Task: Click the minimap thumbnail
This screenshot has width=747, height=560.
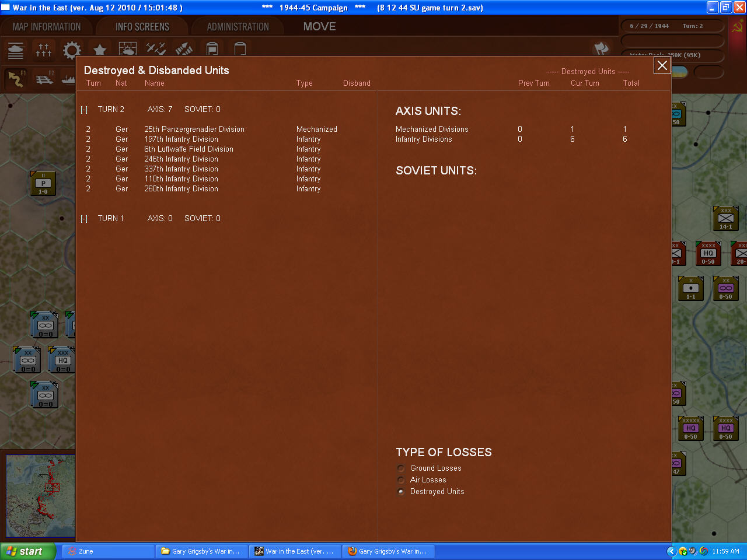Action: tap(40, 496)
